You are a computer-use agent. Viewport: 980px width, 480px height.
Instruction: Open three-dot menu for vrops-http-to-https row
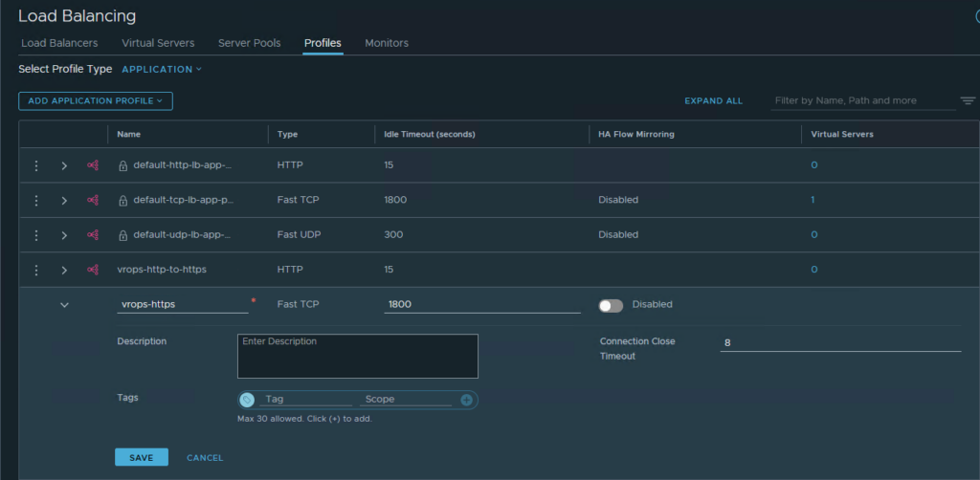click(36, 270)
